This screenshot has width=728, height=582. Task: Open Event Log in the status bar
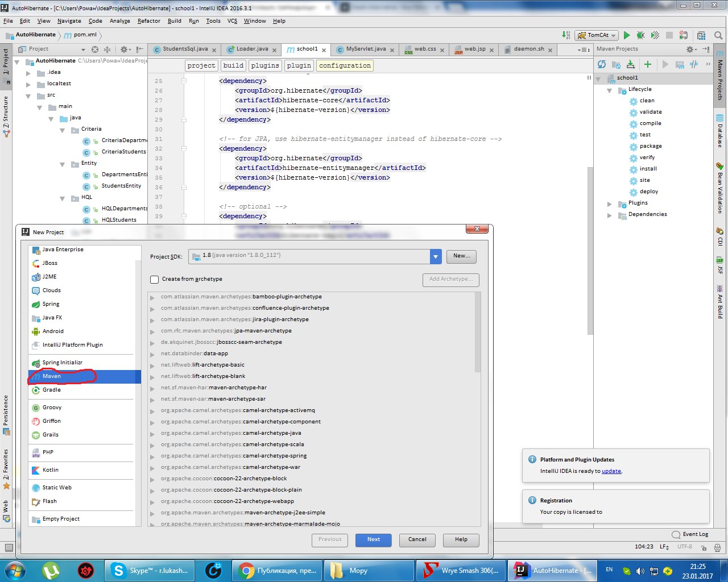coord(690,534)
